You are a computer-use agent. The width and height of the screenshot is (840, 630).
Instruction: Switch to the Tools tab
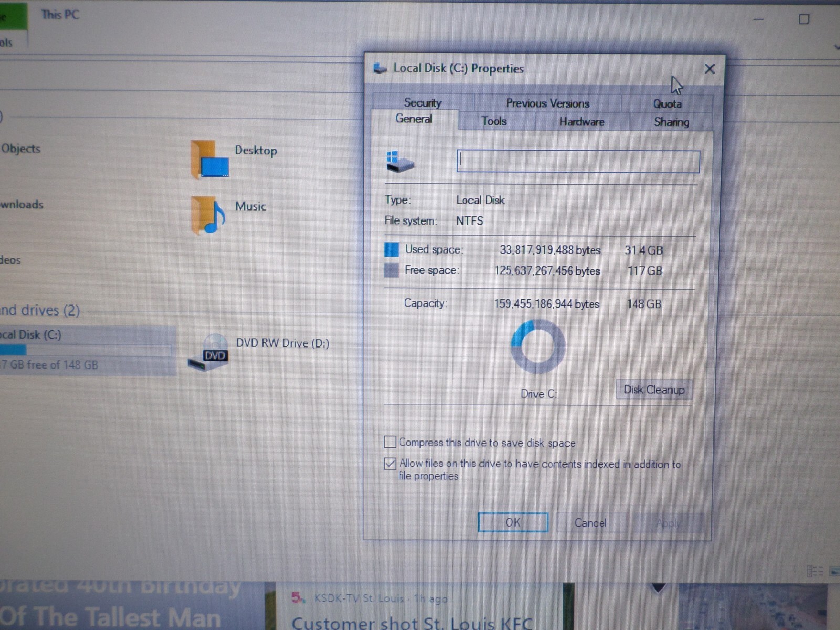[x=494, y=121]
